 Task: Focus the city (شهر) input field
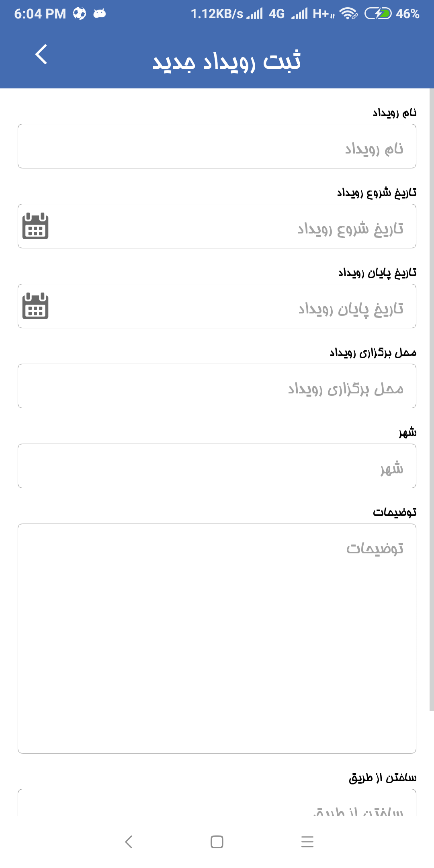(x=217, y=466)
